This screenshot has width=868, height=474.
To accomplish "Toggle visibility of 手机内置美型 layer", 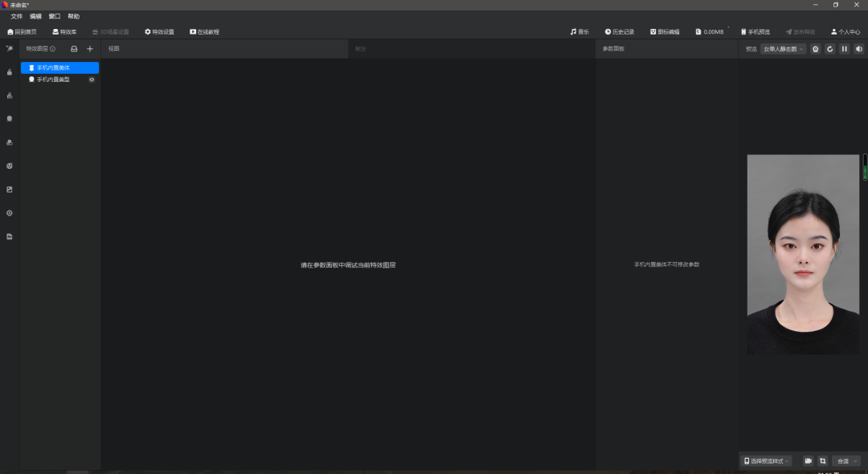I will [x=92, y=80].
